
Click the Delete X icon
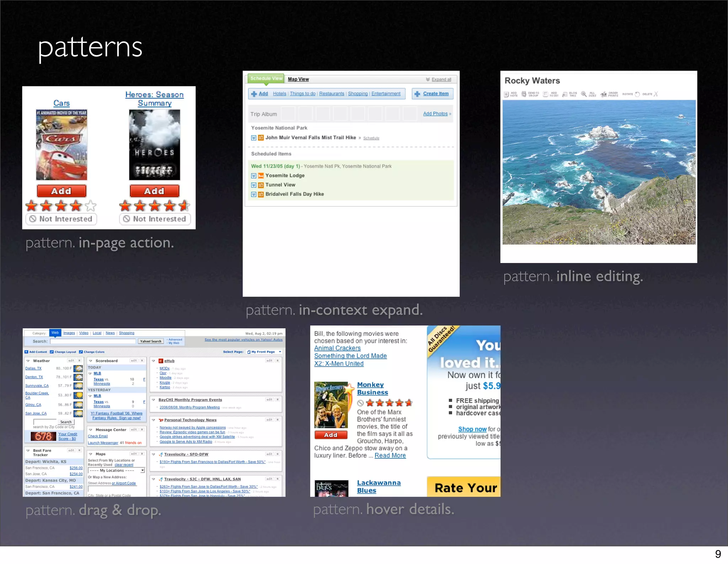(656, 94)
